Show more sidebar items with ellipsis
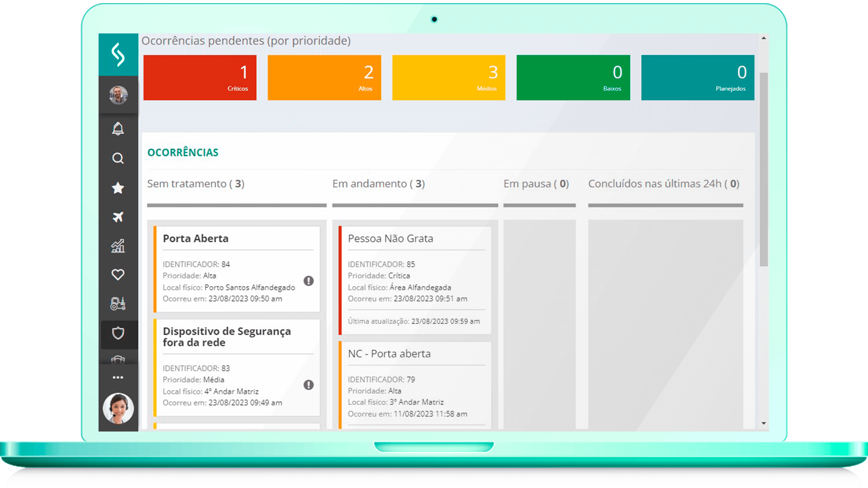 pos(118,377)
